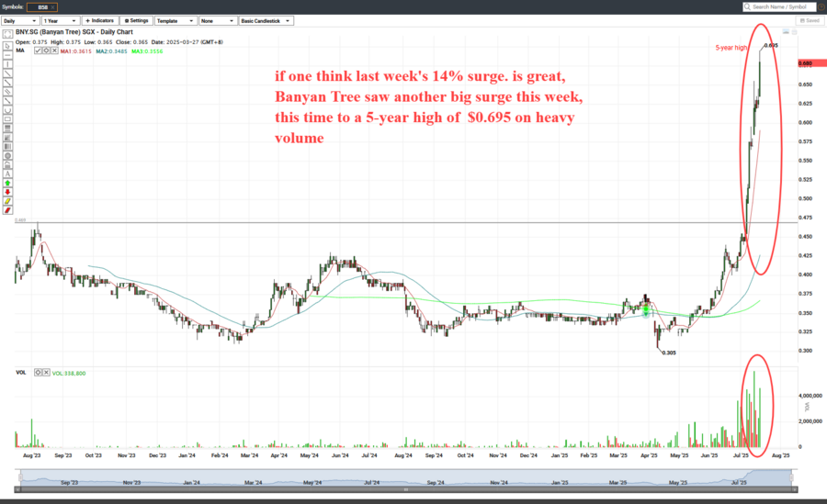Select the rectangle drawing tool
The width and height of the screenshot is (827, 504).
tap(7, 118)
